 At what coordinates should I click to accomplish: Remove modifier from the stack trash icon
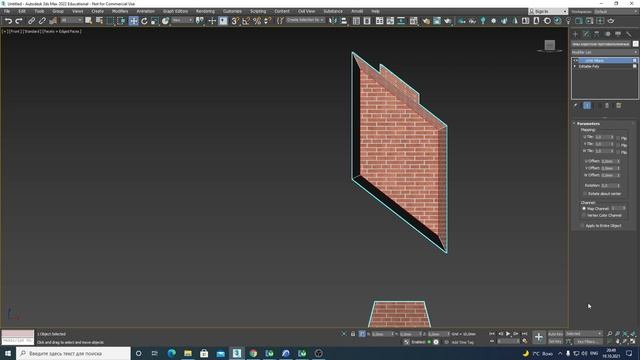click(x=607, y=105)
